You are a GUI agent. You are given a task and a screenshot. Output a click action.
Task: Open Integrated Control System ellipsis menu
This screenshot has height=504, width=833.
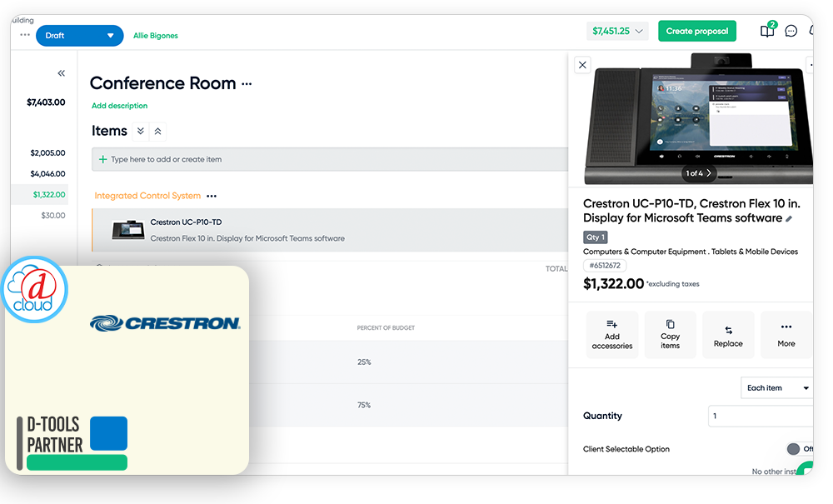(x=212, y=197)
